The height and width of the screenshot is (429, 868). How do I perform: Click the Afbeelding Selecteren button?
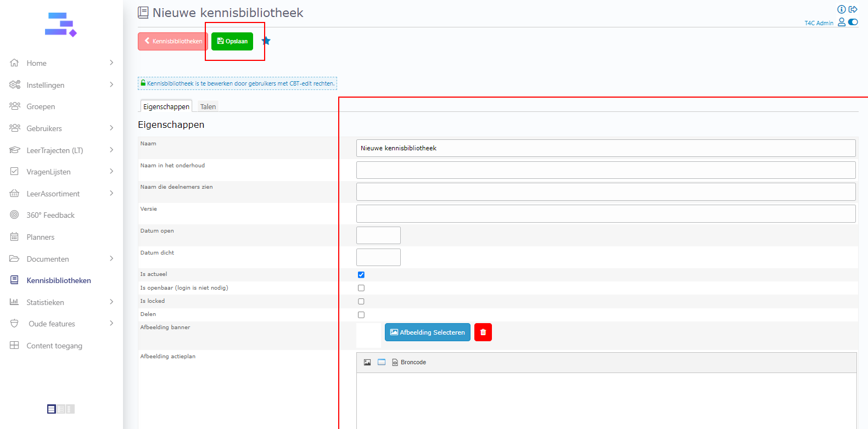[x=427, y=332]
